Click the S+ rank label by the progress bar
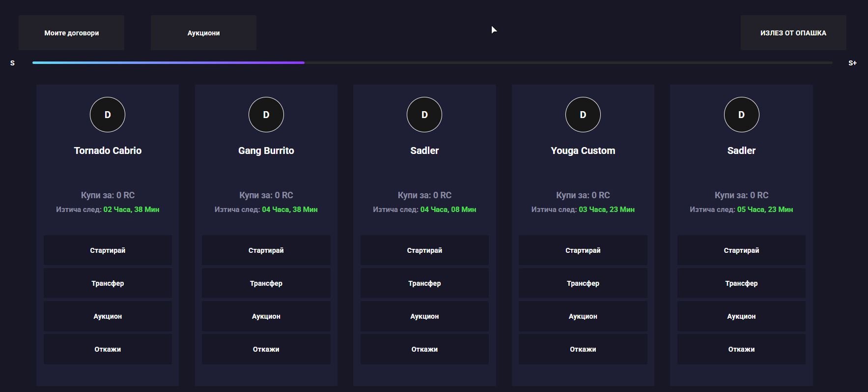The height and width of the screenshot is (392, 868). point(853,63)
